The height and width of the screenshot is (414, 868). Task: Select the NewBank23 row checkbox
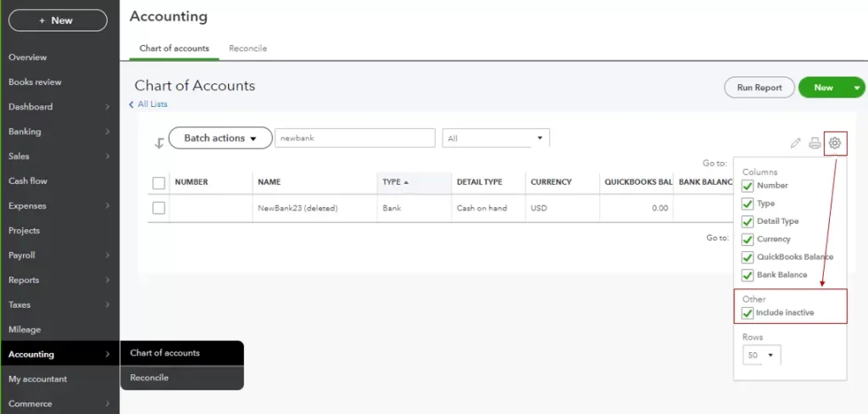coord(159,208)
